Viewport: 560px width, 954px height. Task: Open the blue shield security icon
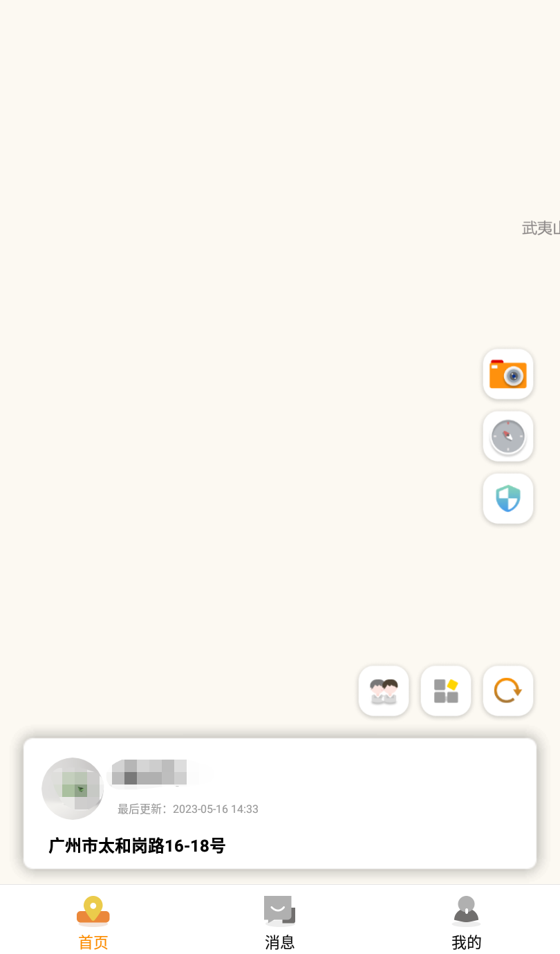[508, 499]
